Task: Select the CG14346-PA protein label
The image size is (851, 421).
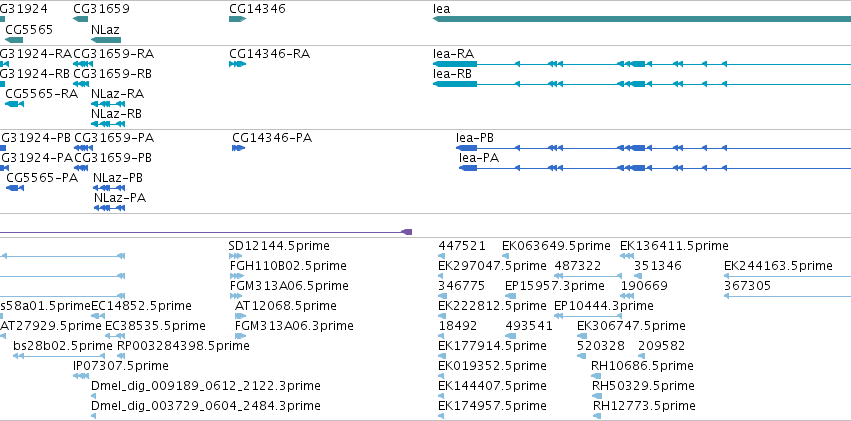Action: point(272,138)
